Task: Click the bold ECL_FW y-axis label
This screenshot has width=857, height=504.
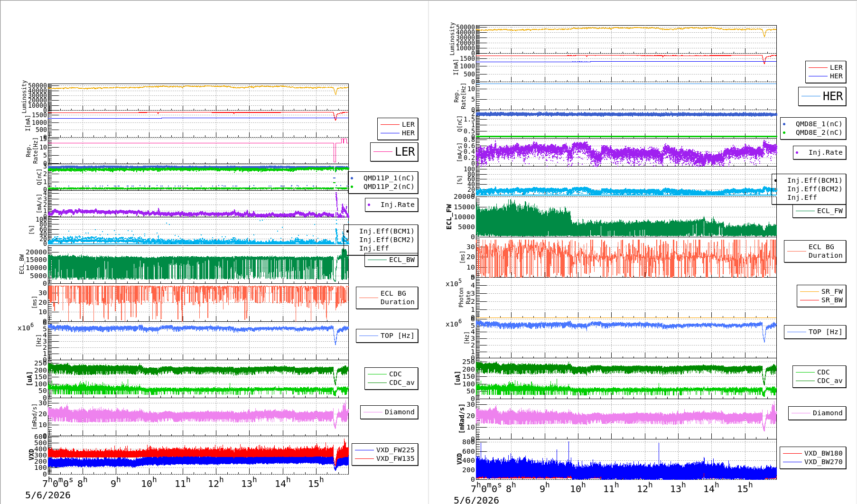Action: 449,217
